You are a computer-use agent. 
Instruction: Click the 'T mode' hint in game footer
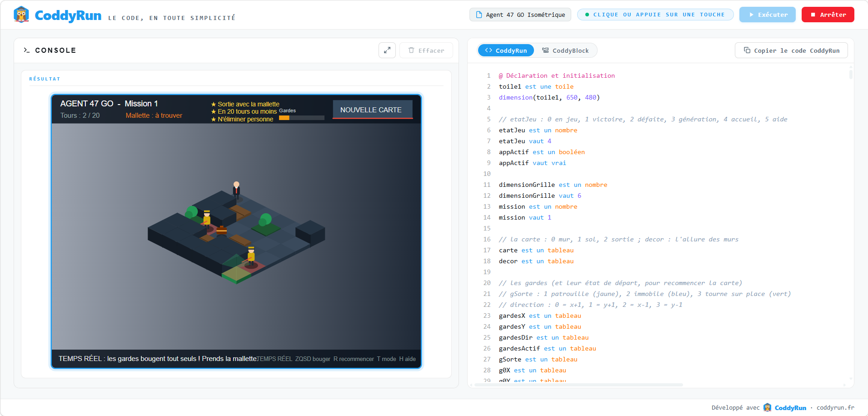pyautogui.click(x=386, y=359)
